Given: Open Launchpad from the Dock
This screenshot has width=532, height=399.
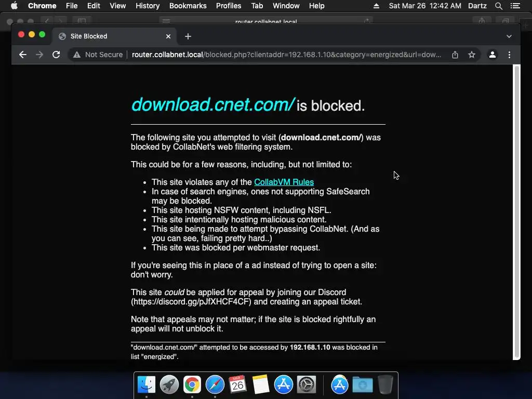Looking at the screenshot, I should tap(169, 384).
